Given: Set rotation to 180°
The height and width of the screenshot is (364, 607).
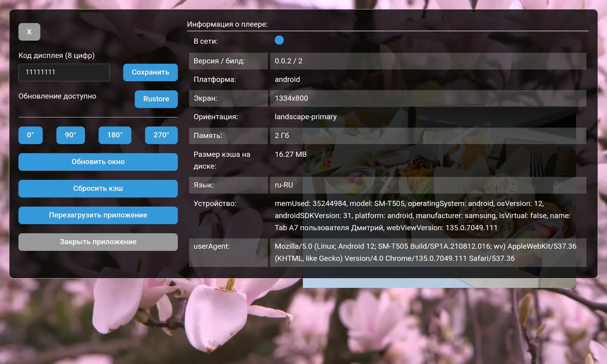Looking at the screenshot, I should (x=115, y=135).
